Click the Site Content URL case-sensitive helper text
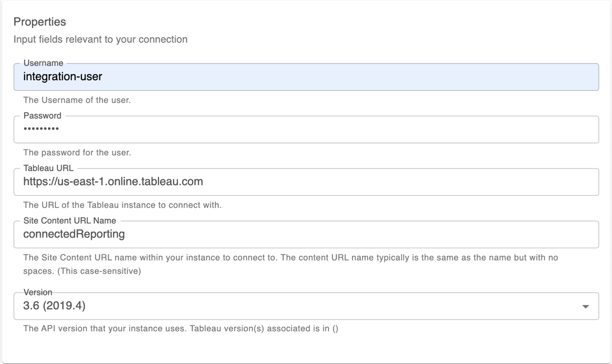 click(290, 264)
